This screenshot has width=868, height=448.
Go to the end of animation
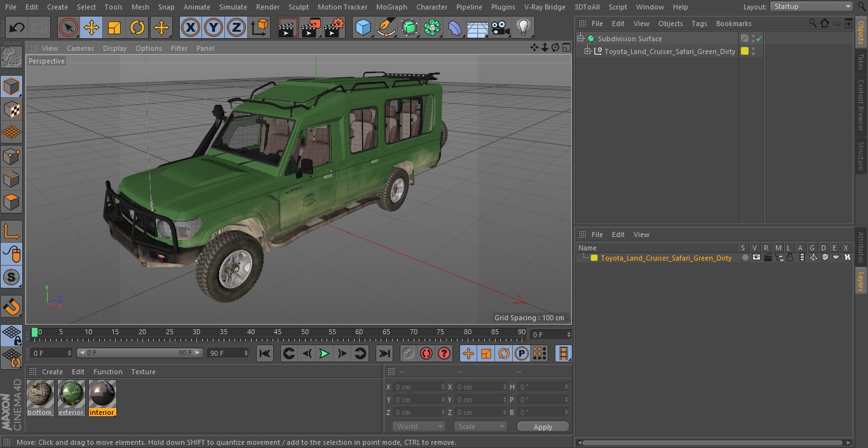pos(384,353)
